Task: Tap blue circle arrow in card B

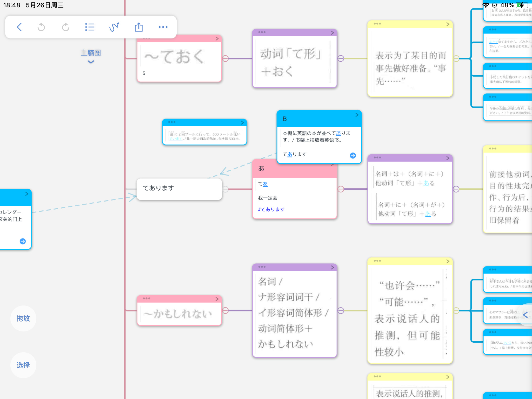Action: click(353, 155)
